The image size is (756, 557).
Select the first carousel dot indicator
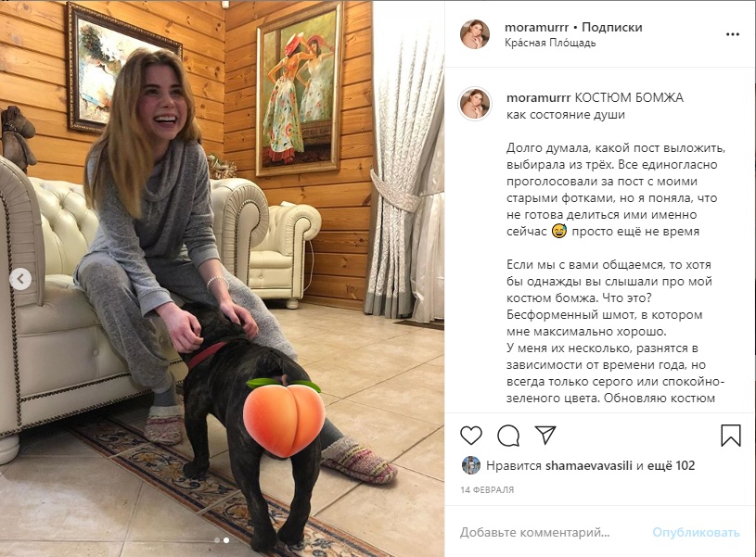point(217,540)
